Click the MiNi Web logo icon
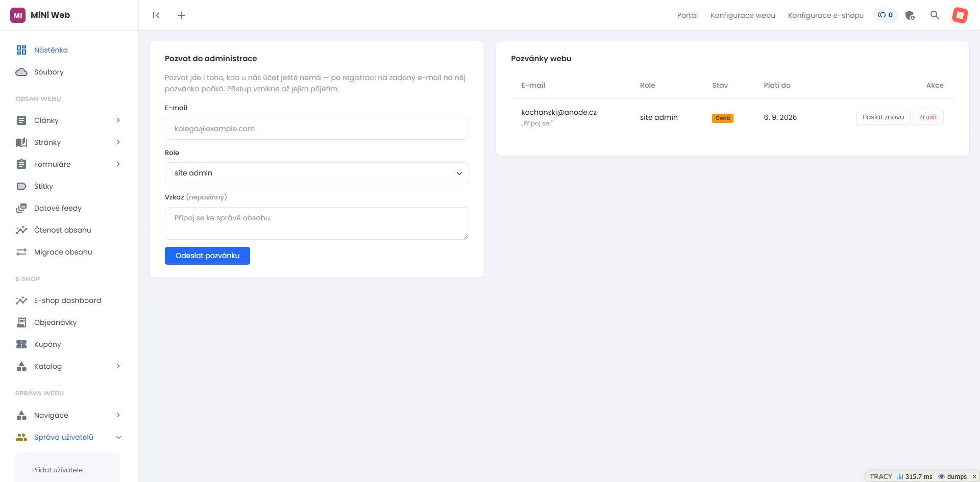 coord(18,15)
